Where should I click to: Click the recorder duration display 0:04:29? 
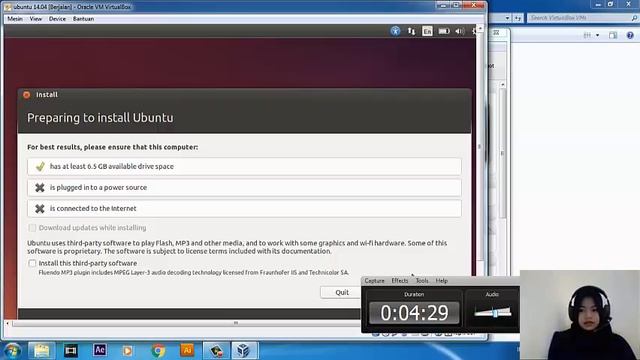tap(414, 313)
